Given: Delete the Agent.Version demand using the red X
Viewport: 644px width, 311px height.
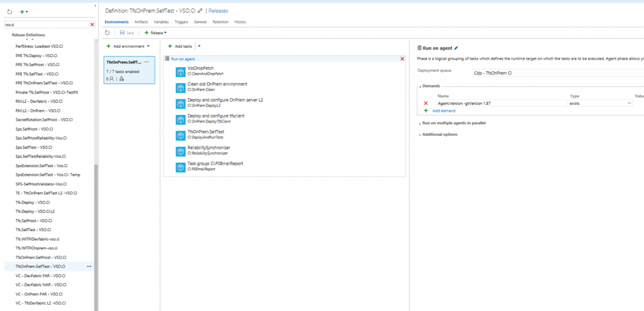Looking at the screenshot, I should point(426,103).
